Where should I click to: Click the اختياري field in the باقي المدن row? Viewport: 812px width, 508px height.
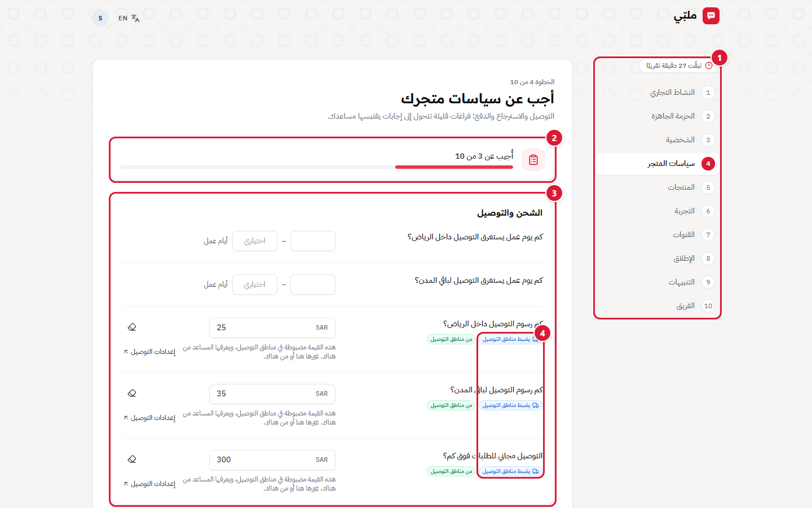(x=255, y=284)
